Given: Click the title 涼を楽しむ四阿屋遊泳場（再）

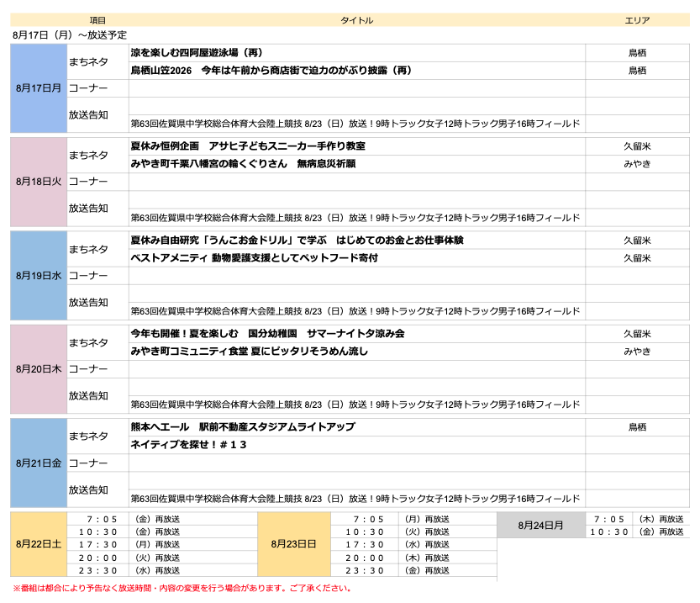Looking at the screenshot, I should [197, 53].
